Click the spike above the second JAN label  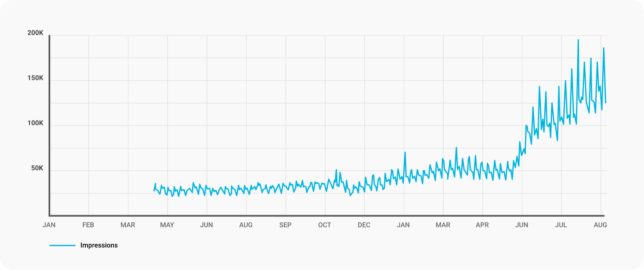tap(405, 153)
